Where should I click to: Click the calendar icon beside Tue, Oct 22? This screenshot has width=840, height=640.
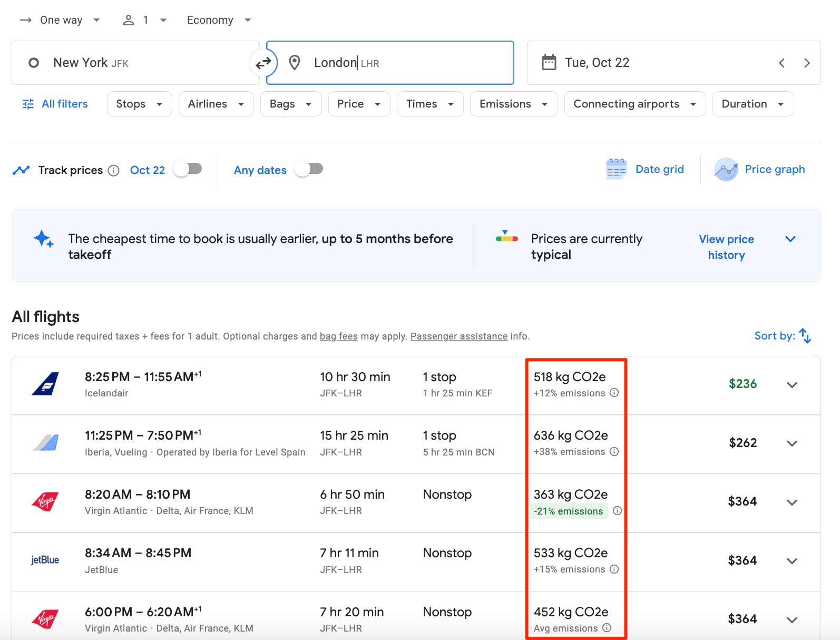pyautogui.click(x=549, y=62)
